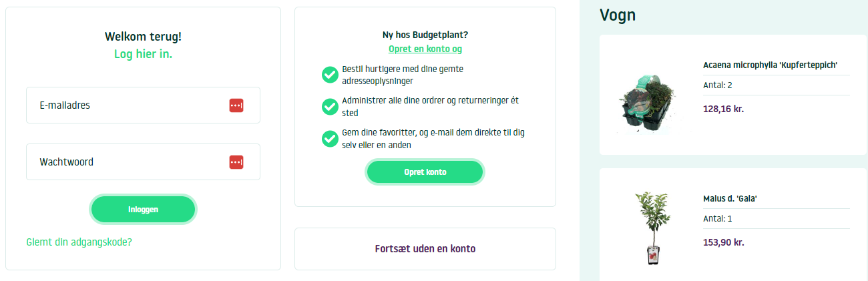Click the checkmark beside 'Gem dine favoritter'
The width and height of the screenshot is (868, 281).
330,138
